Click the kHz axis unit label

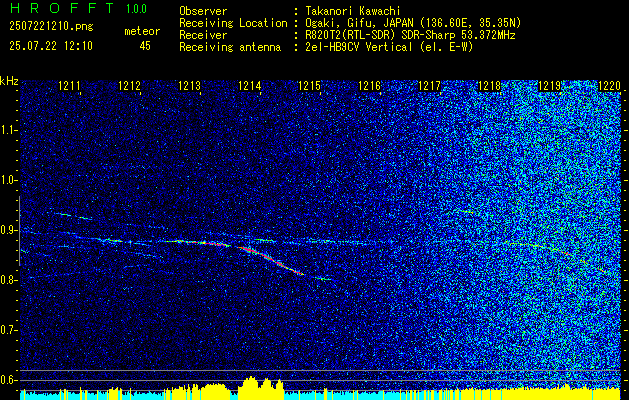9,81
